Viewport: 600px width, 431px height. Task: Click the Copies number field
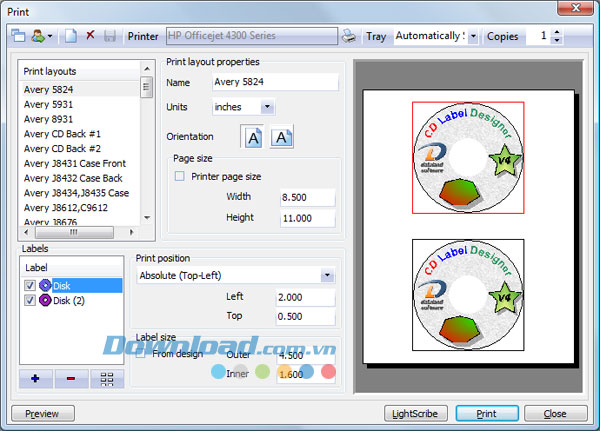point(538,36)
